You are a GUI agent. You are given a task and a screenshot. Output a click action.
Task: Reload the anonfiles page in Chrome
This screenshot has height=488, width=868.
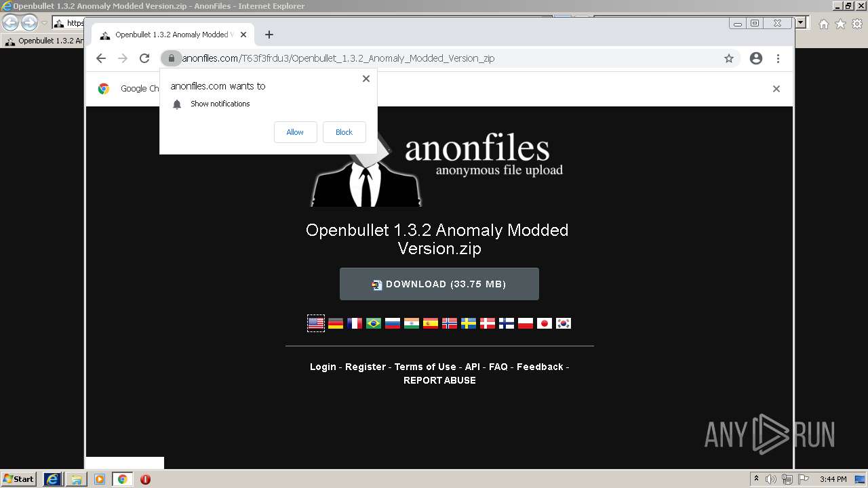tap(144, 58)
